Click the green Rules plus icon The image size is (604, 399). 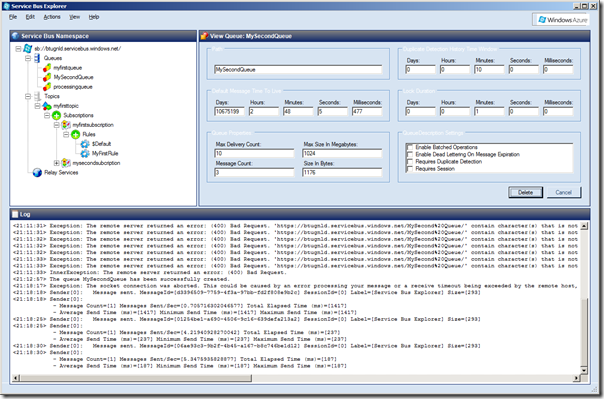[76, 134]
